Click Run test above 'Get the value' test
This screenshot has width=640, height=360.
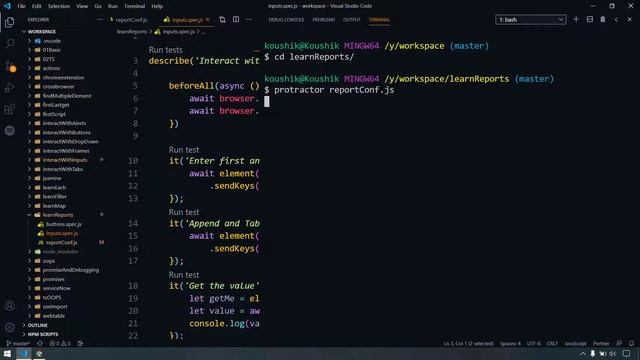click(184, 275)
